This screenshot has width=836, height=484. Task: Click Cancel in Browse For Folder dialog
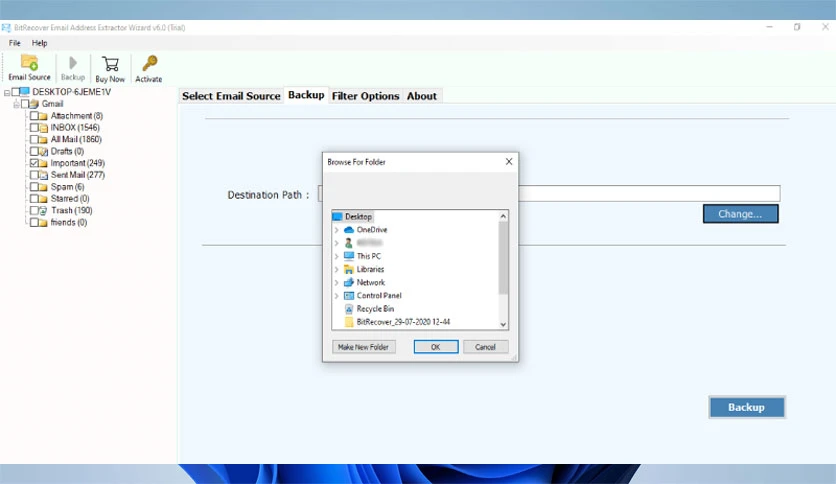pos(485,347)
